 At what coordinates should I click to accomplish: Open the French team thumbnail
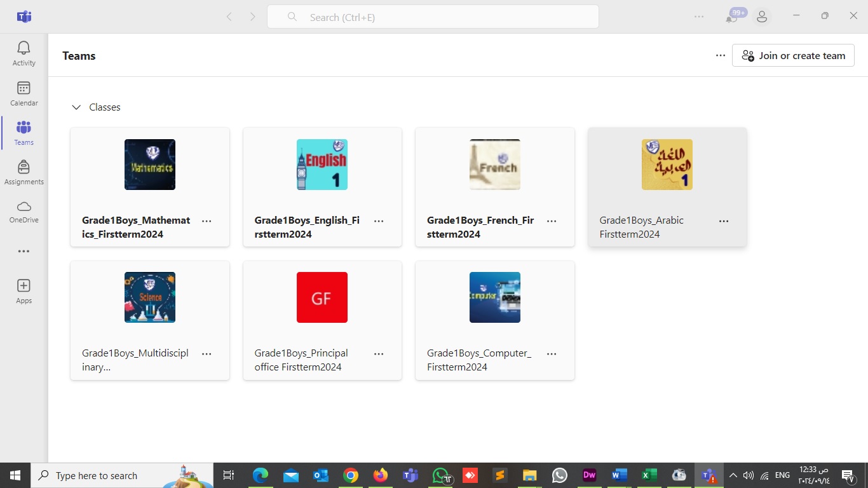point(494,165)
